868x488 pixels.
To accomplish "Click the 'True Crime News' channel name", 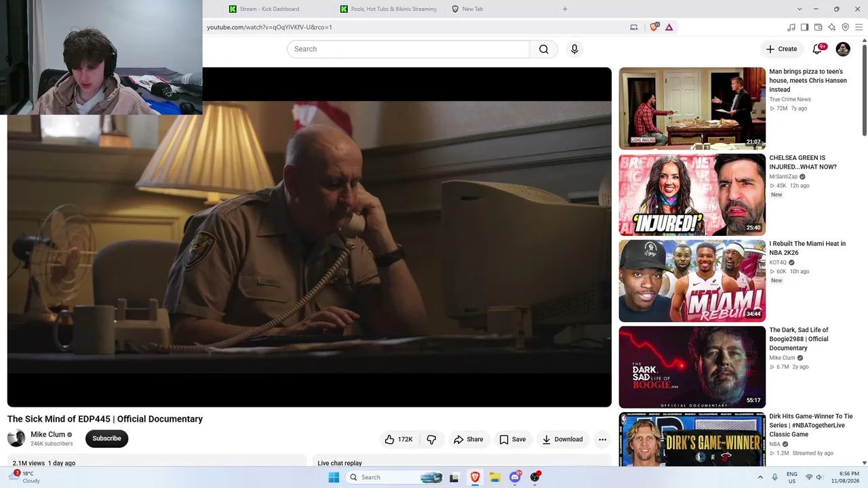I will point(790,99).
